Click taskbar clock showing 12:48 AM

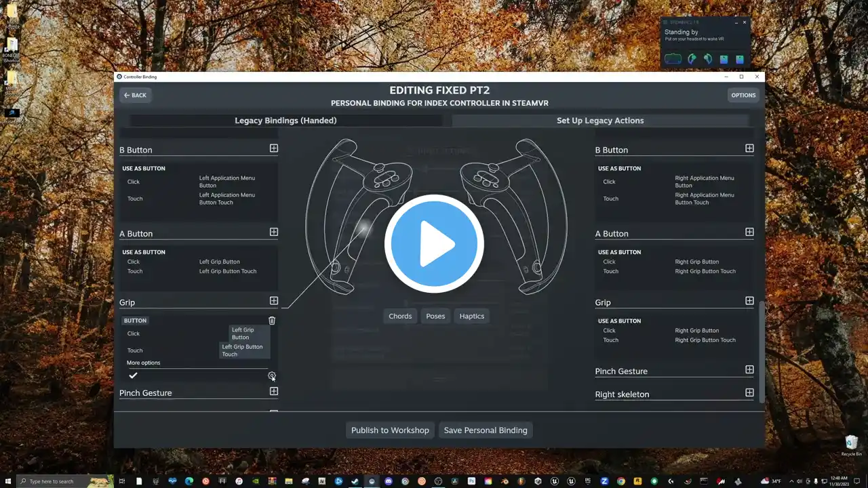tap(839, 481)
